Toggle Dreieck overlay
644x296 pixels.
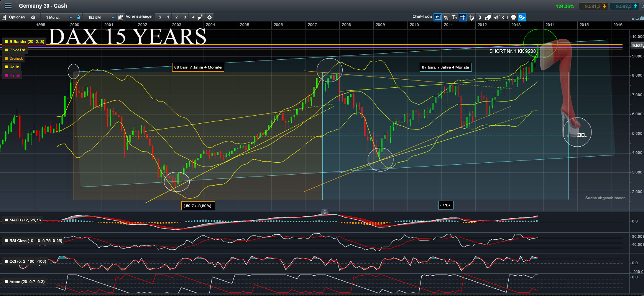[14, 58]
